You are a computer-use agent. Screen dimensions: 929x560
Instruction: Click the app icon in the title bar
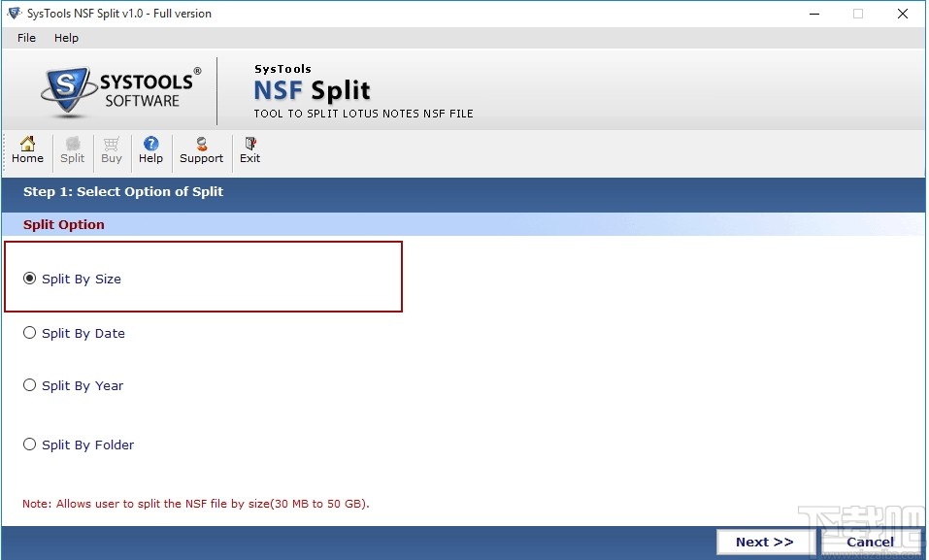point(15,13)
